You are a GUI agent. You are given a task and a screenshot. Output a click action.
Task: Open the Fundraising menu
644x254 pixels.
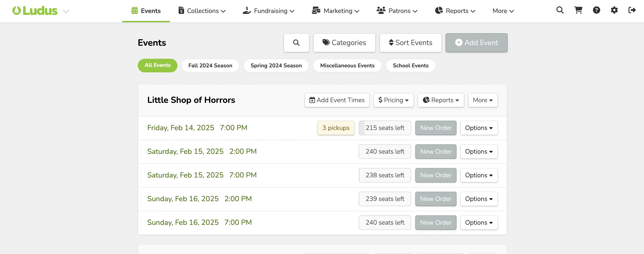point(268,11)
